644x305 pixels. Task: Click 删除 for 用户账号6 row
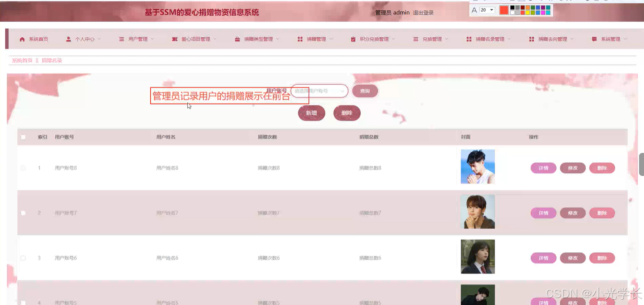[x=602, y=258]
